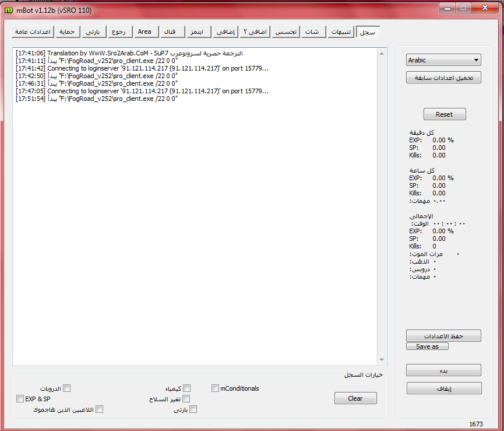Reset the statistics with the Reset button
This screenshot has width=504, height=431.
point(445,114)
